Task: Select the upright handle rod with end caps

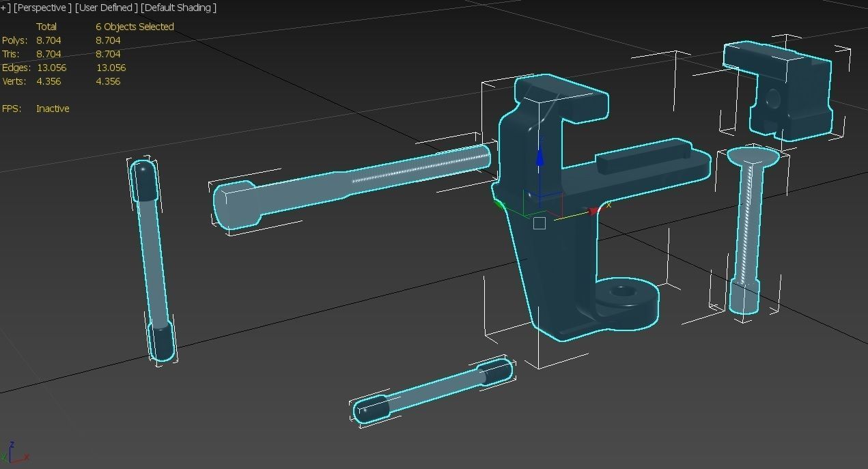Action: click(152, 259)
